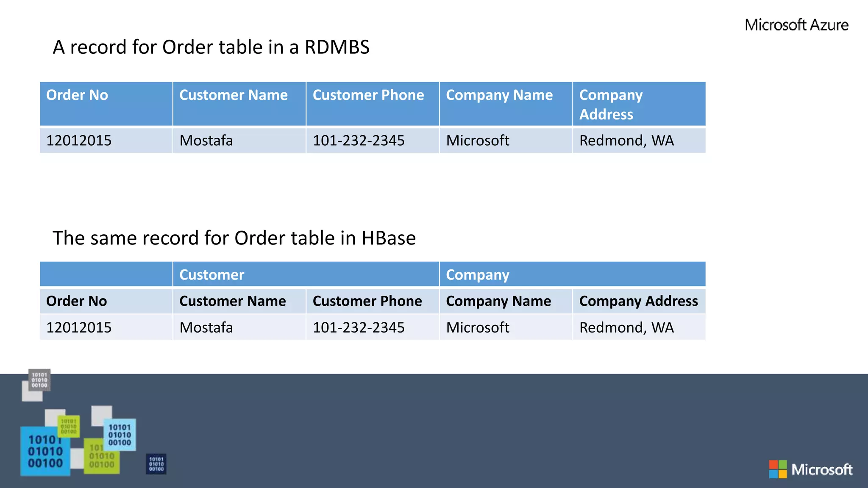Click the 'Customer Phone' header in the RDBMS table
Image resolution: width=868 pixels, height=488 pixels.
[373, 104]
